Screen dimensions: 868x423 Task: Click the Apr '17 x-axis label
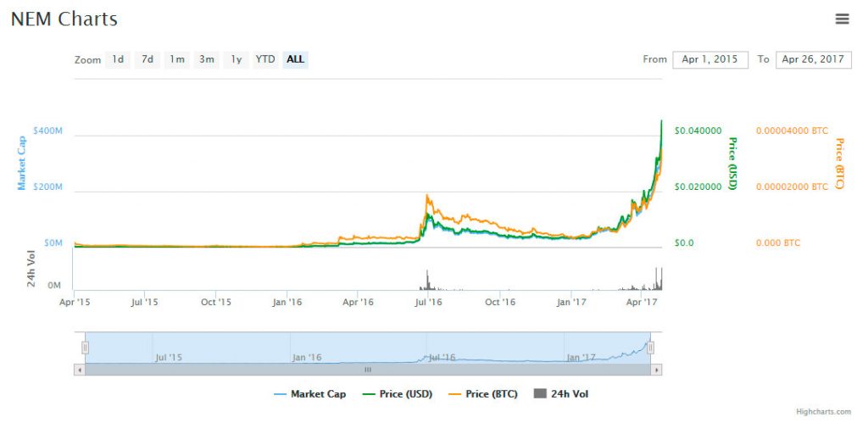coord(642,303)
